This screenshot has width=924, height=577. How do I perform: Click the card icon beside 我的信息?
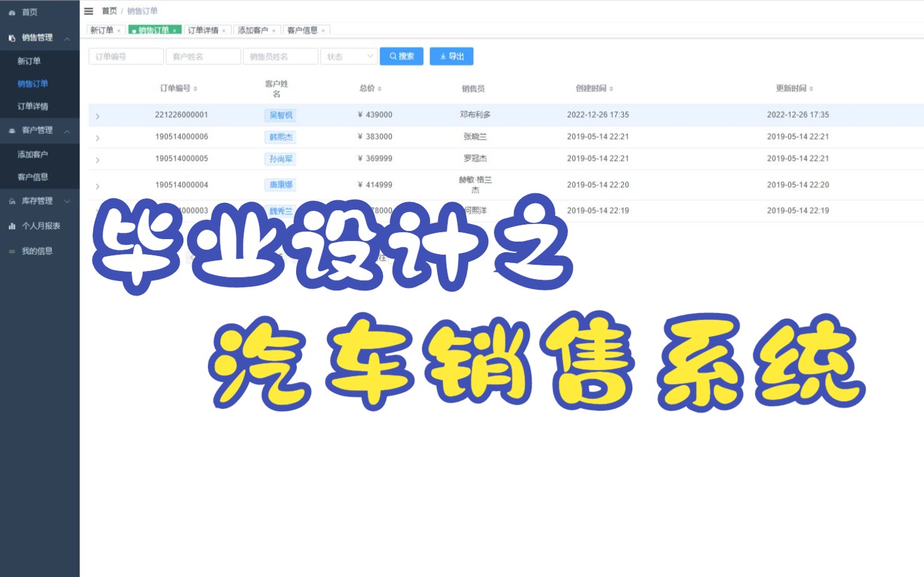click(x=12, y=252)
